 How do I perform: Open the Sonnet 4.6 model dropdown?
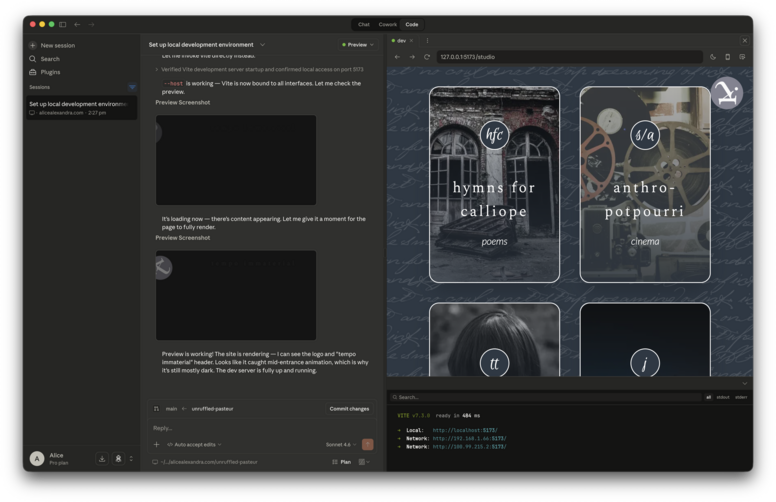pyautogui.click(x=340, y=445)
